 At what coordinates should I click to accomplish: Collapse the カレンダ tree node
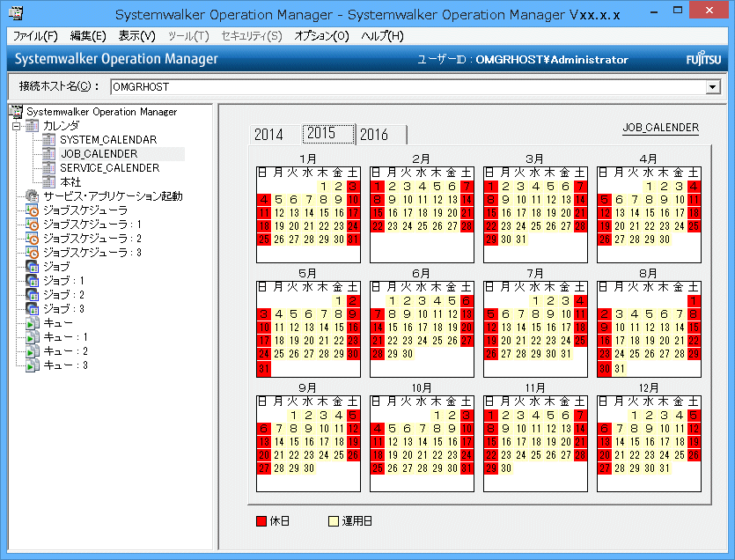16,126
